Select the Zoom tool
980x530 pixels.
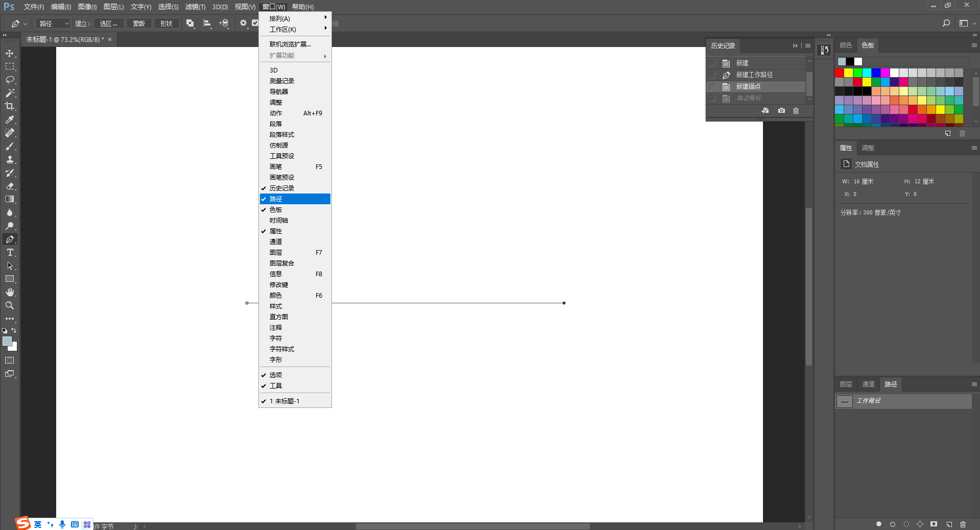tap(10, 305)
